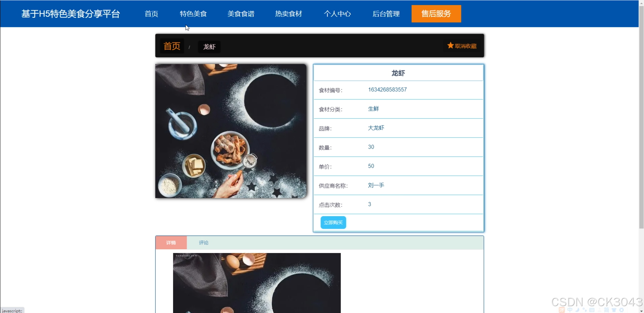
Task: Click the 单价 value 50
Action: click(x=371, y=166)
